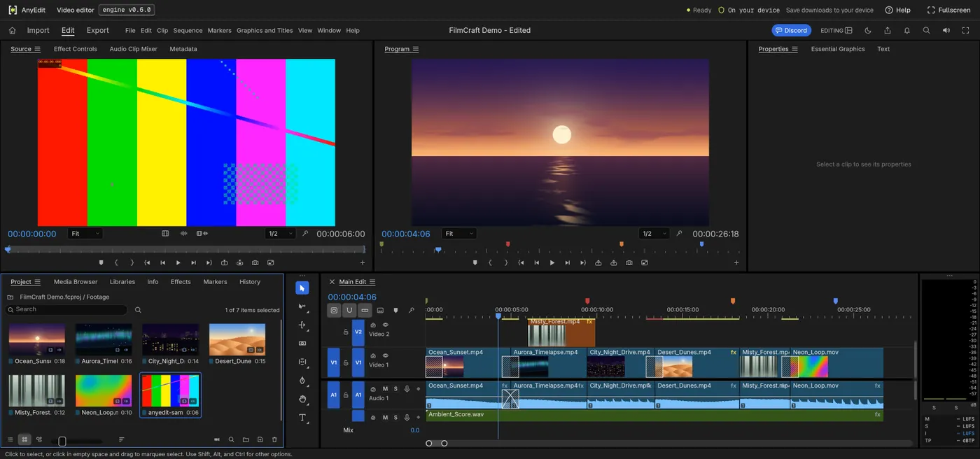Click the Help link in top bar
The width and height of the screenshot is (980, 459).
click(898, 10)
